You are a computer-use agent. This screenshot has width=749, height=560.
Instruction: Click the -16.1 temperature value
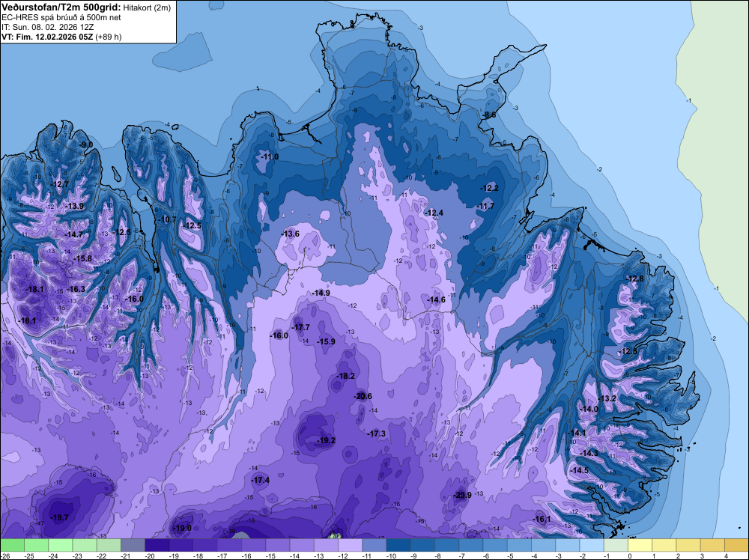[542, 519]
